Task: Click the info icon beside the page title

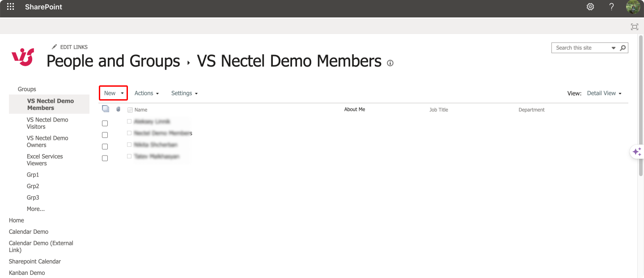Action: pyautogui.click(x=390, y=63)
